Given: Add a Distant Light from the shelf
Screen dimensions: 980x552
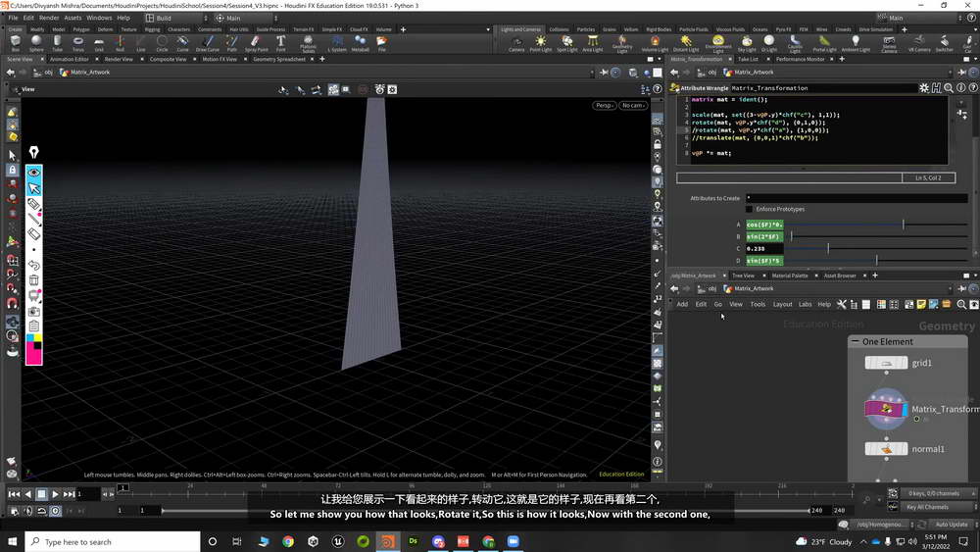Looking at the screenshot, I should click(x=686, y=43).
